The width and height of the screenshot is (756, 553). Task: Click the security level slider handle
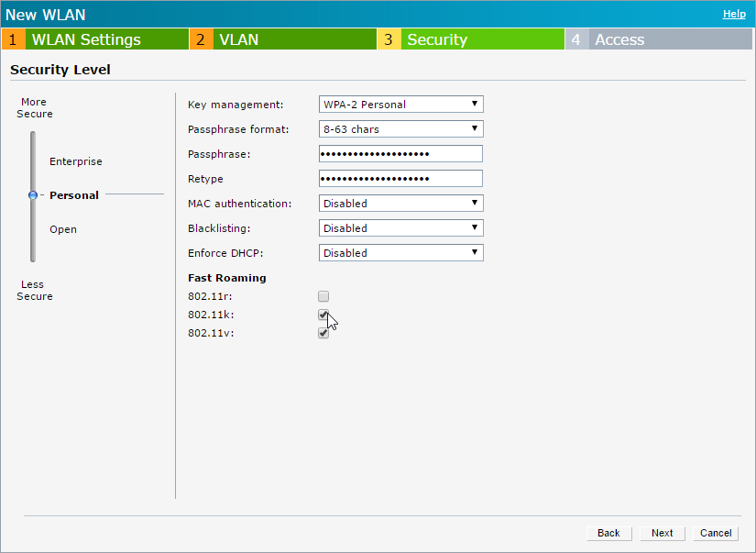pos(33,195)
